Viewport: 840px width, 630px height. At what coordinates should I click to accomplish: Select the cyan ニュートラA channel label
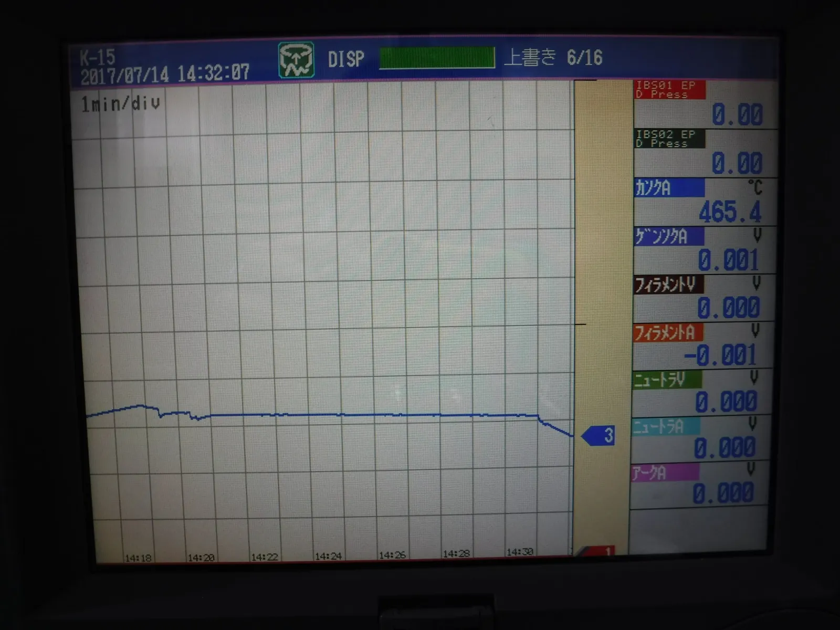[x=666, y=426]
